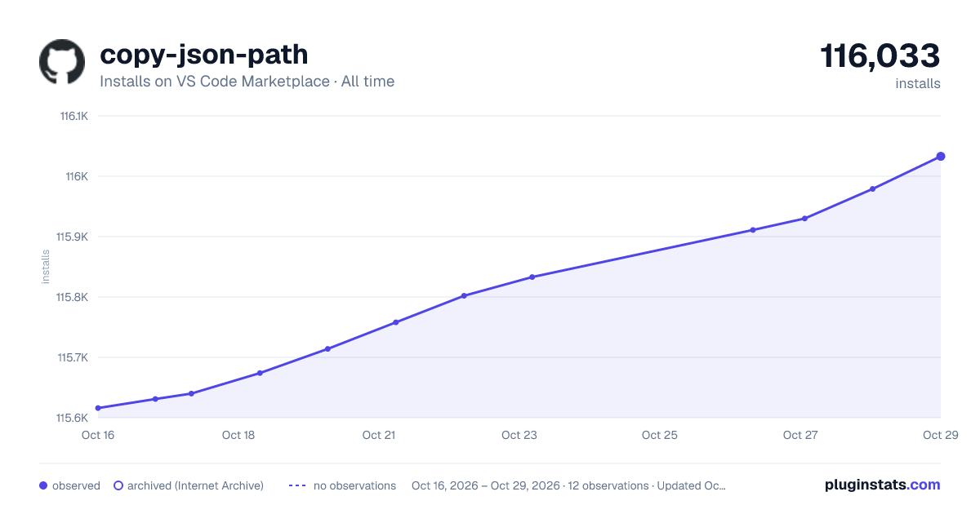Click the filled observed legend dot
This screenshot has width=980, height=514.
43,485
